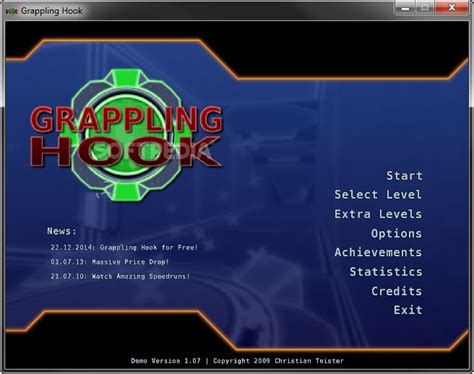Close the Grappling Hook window
Viewport: 474px width, 374px height.
(x=452, y=8)
